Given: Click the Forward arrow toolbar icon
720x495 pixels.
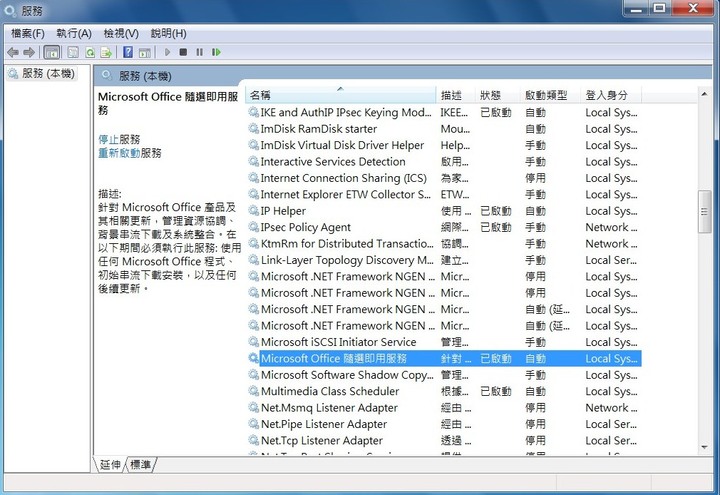Looking at the screenshot, I should point(29,52).
